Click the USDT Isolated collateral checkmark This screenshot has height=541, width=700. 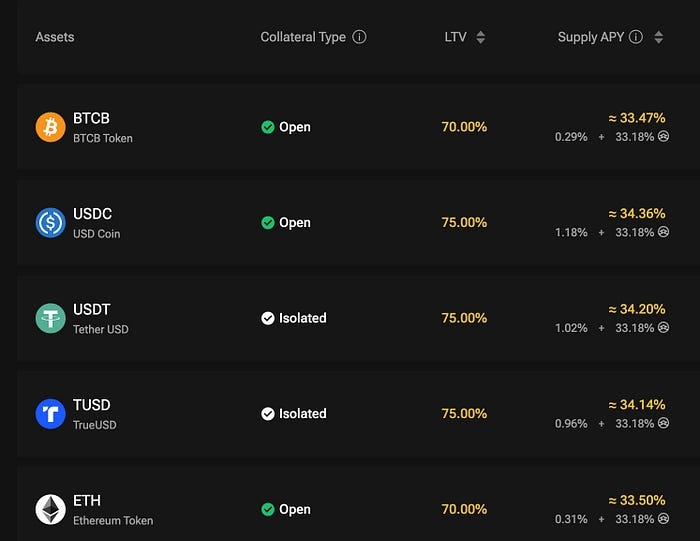(x=267, y=318)
